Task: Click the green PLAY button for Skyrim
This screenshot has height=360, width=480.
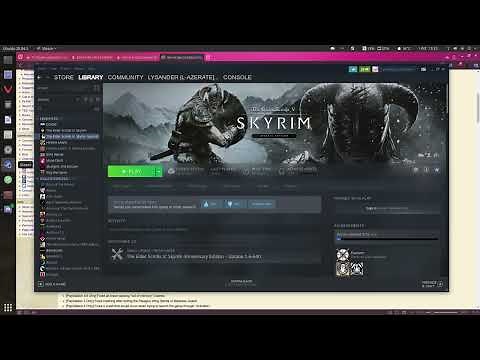Action: point(131,171)
